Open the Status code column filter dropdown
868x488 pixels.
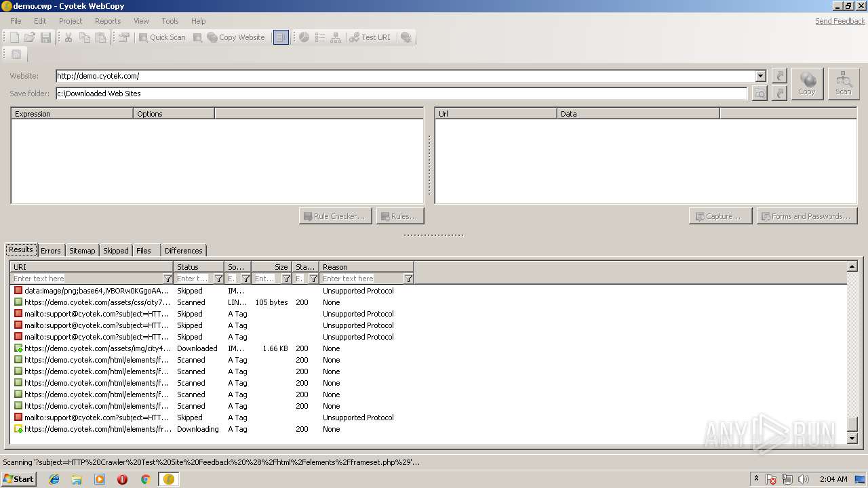[x=313, y=279]
